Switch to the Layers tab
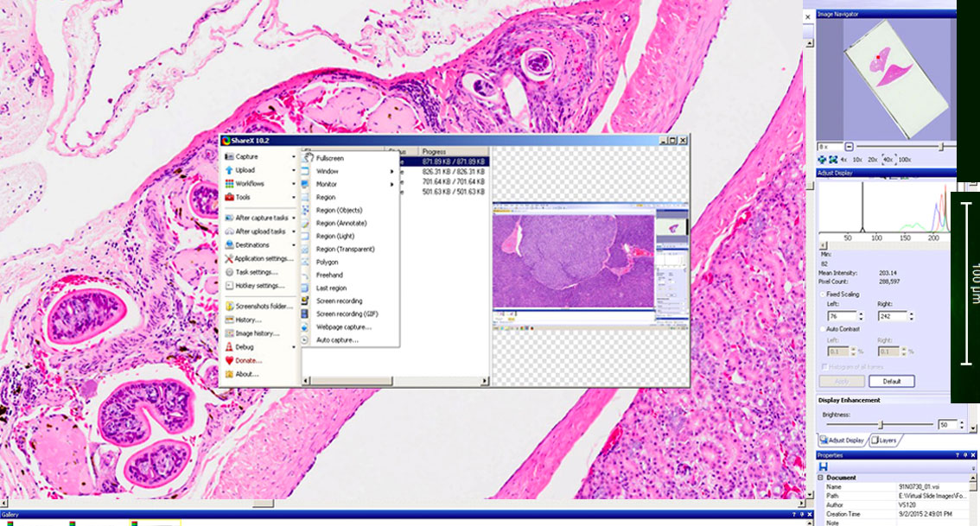Screen dimensions: 980x526 885,440
